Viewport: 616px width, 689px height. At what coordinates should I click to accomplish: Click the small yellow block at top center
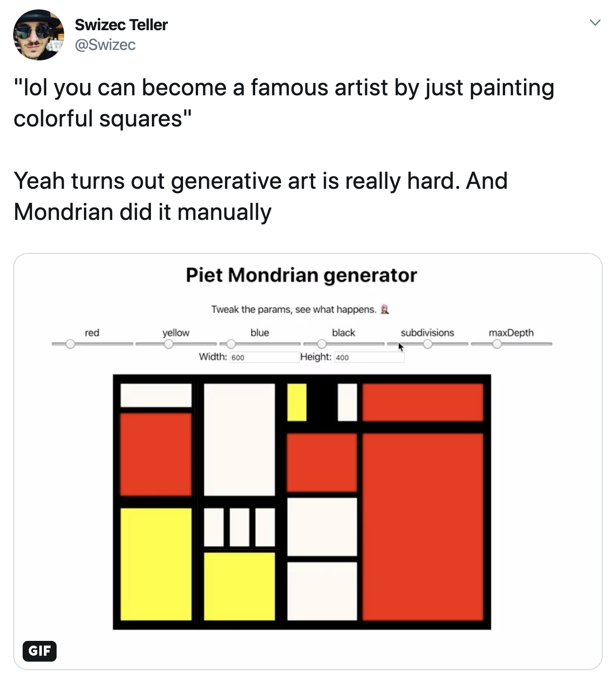click(x=297, y=402)
